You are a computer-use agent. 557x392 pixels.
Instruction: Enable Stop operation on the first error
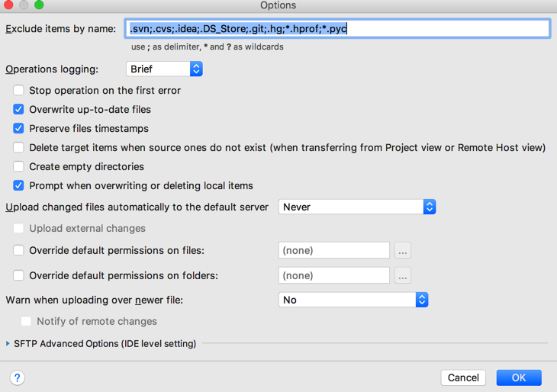click(x=19, y=91)
